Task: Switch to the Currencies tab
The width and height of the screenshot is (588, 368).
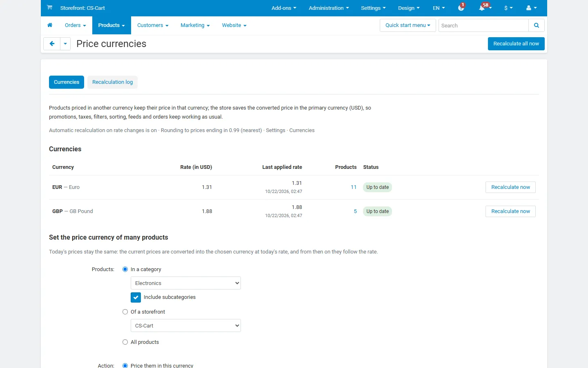Action: coord(67,82)
